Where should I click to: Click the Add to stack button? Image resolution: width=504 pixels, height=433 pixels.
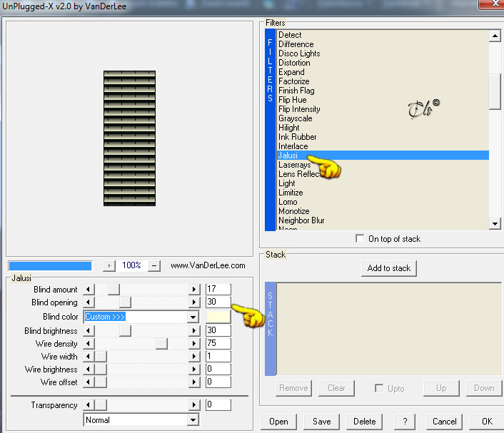(x=389, y=268)
